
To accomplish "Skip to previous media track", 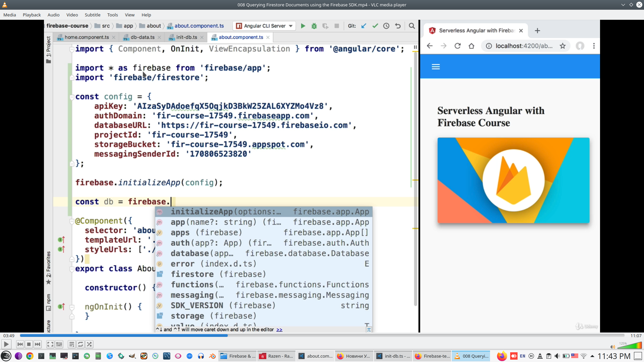I will 20,344.
